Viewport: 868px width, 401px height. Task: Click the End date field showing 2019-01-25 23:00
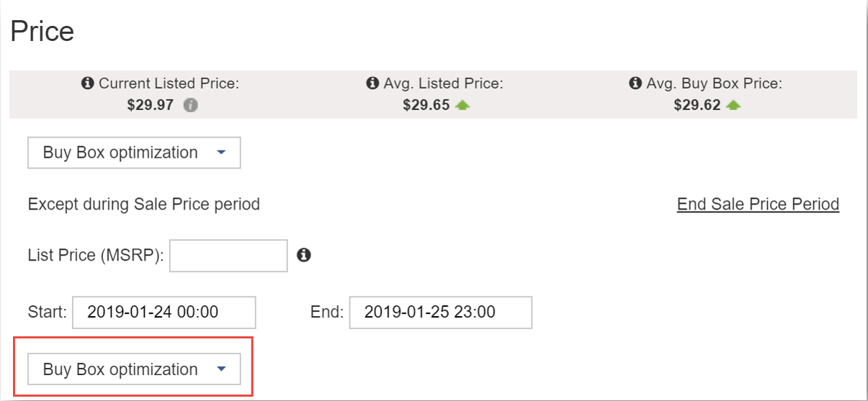click(441, 312)
